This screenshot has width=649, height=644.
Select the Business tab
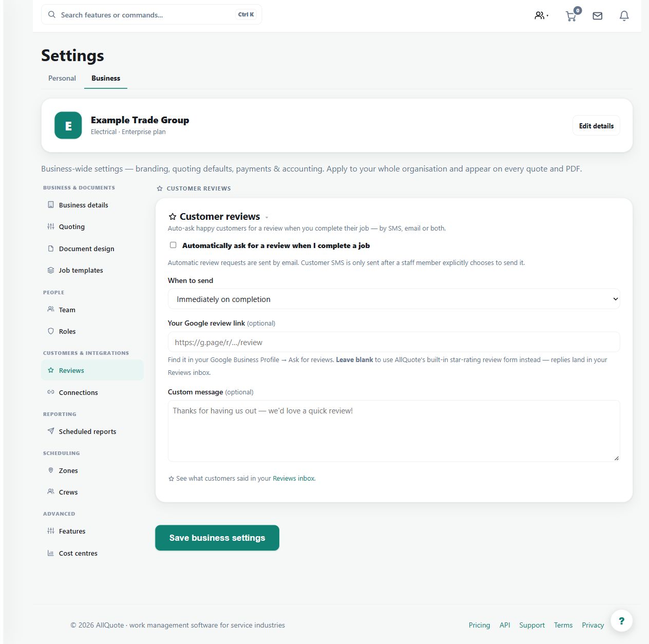coord(106,78)
